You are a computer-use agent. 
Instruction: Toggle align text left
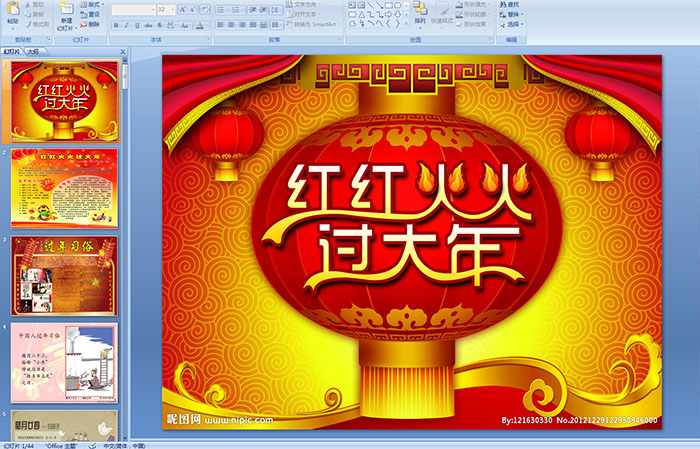click(x=221, y=25)
